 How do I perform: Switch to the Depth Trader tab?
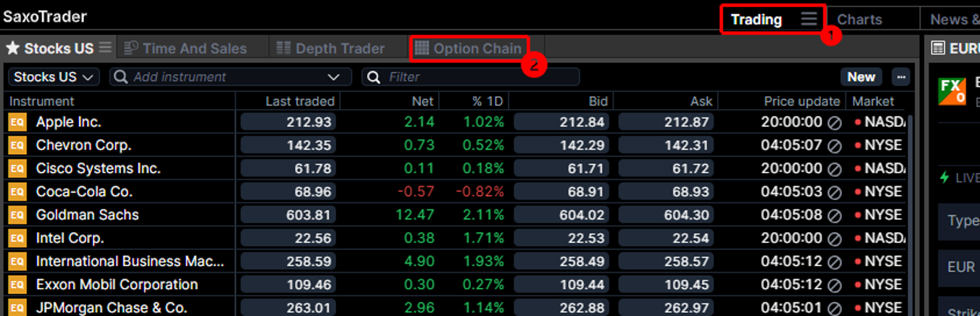coord(331,49)
